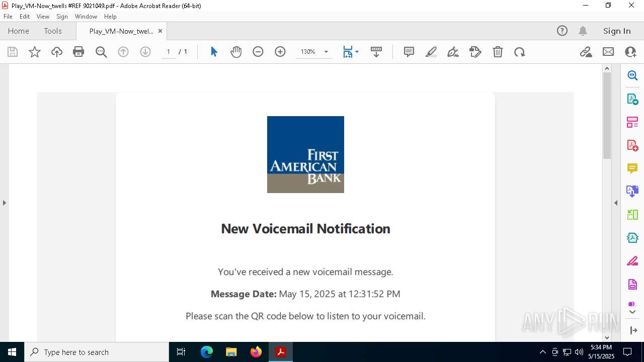Image resolution: width=644 pixels, height=362 pixels.
Task: Zoom out with the minus icon
Action: [x=258, y=52]
